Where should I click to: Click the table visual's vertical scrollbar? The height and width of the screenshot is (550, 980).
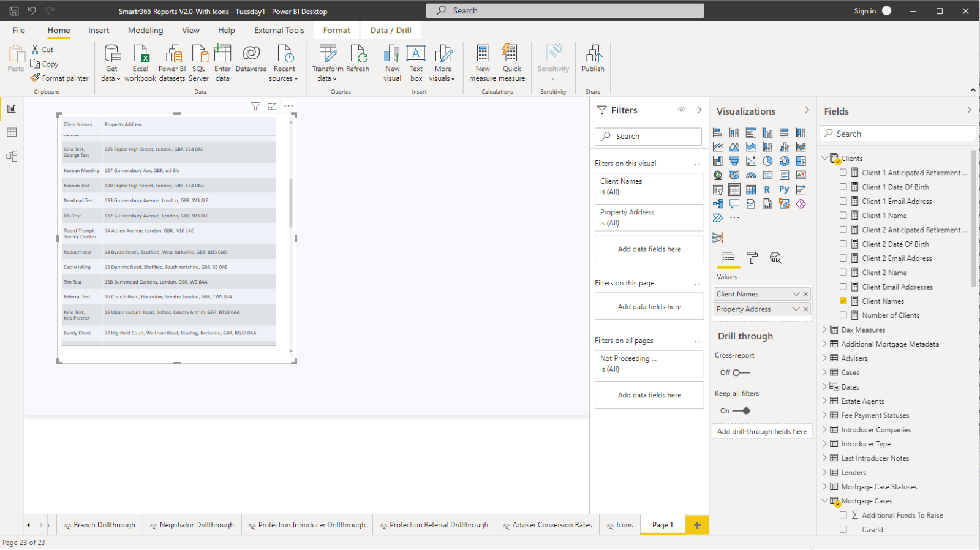291,203
